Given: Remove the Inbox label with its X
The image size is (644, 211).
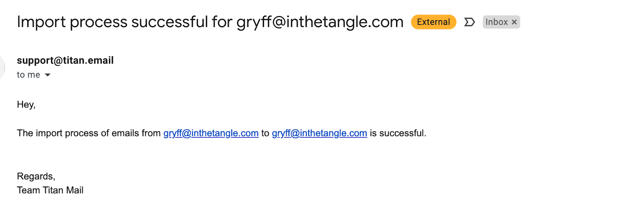Looking at the screenshot, I should [514, 22].
